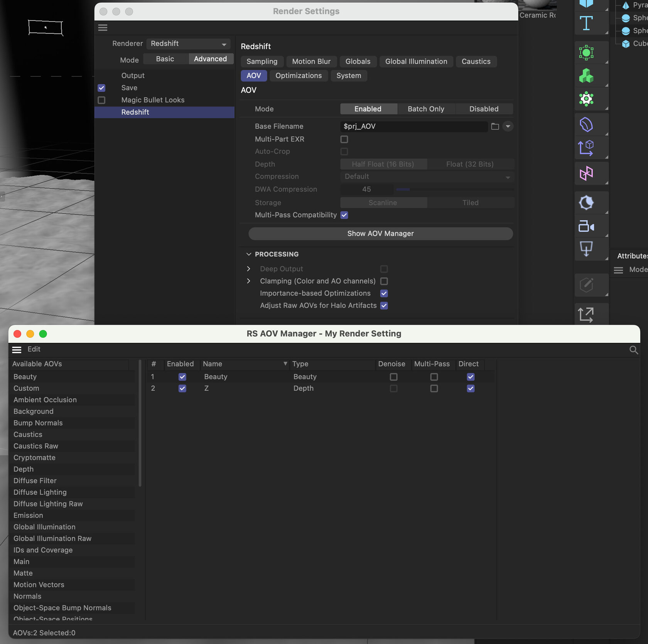This screenshot has height=644, width=648.
Task: Open the search in the AOV Manager
Action: pyautogui.click(x=634, y=350)
